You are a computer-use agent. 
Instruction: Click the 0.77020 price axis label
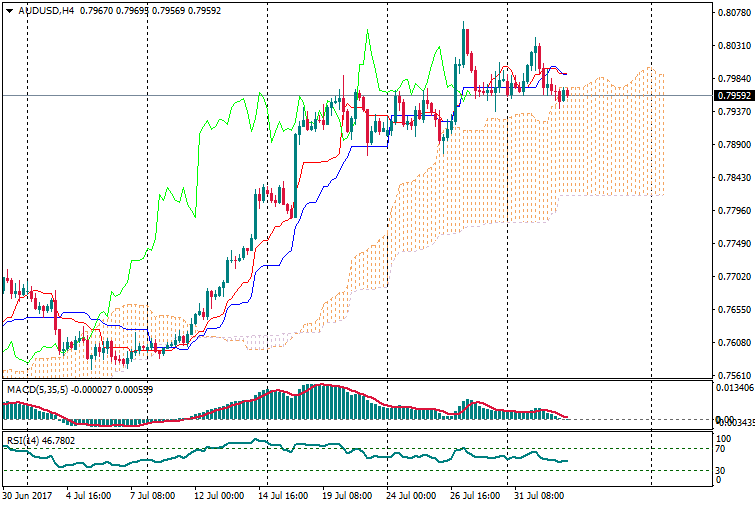pyautogui.click(x=733, y=276)
